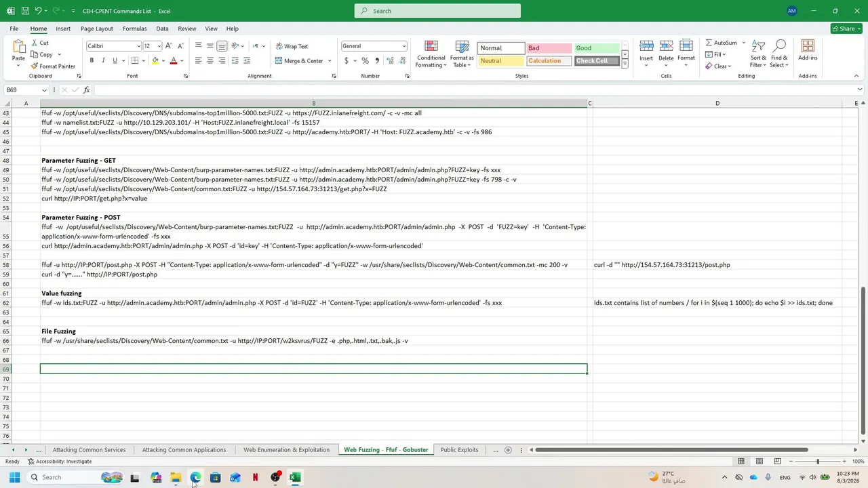Switch to the Formulas tab
This screenshot has height=488, width=868.
pyautogui.click(x=135, y=28)
